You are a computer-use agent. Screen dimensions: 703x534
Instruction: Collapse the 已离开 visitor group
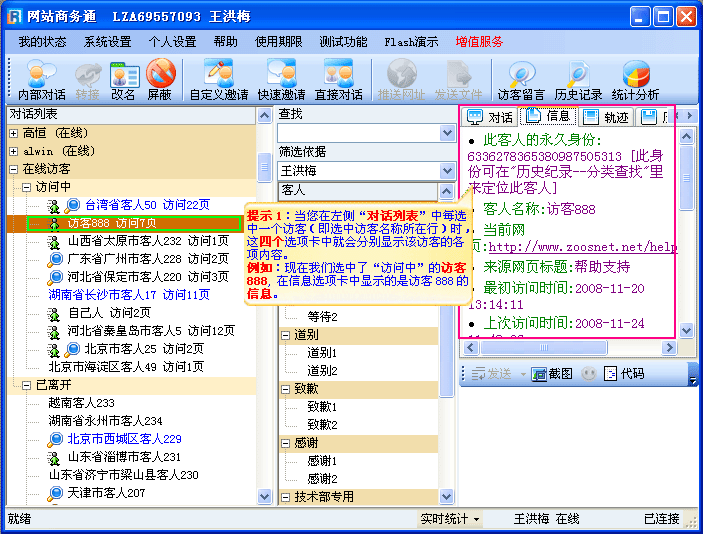26,384
